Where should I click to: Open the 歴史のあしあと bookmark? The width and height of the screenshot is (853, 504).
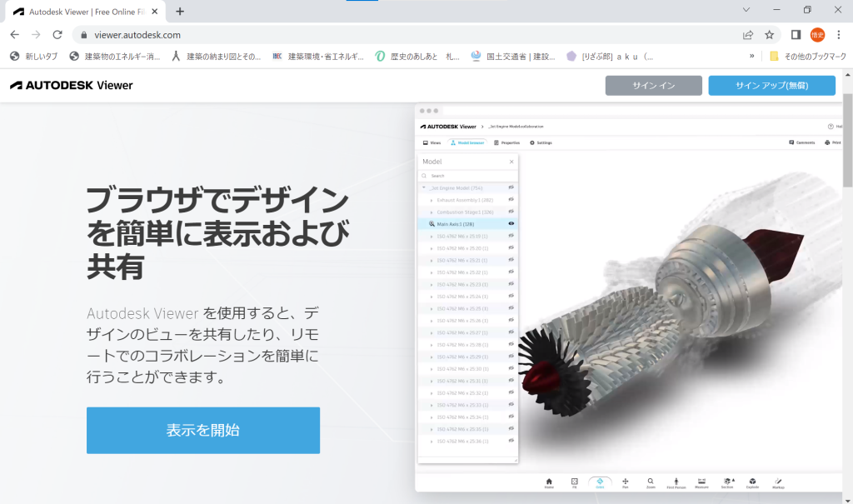click(417, 56)
